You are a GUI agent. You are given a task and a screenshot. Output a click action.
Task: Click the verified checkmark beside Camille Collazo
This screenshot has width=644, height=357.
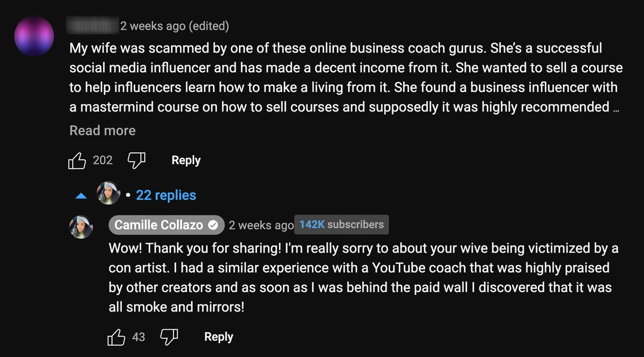tap(213, 226)
